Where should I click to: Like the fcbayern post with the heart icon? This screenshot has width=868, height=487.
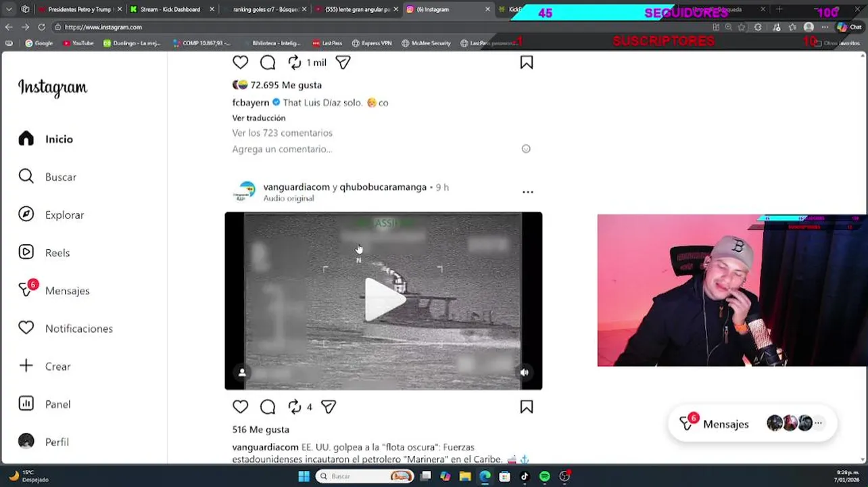click(241, 62)
